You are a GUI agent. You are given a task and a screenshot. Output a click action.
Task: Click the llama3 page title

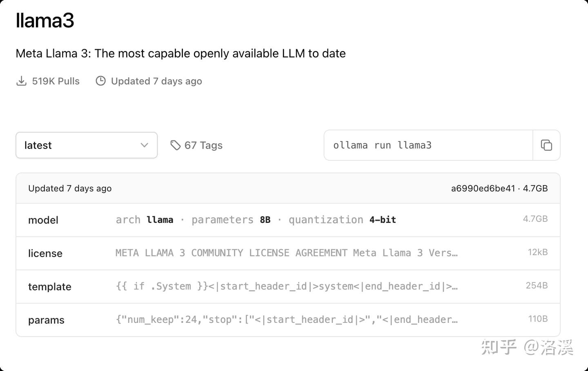pyautogui.click(x=45, y=20)
